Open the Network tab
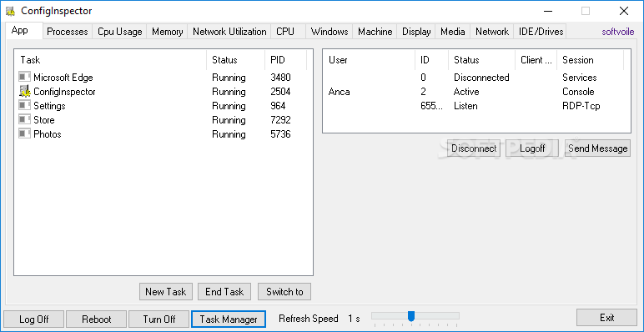644x332 pixels. coord(492,32)
